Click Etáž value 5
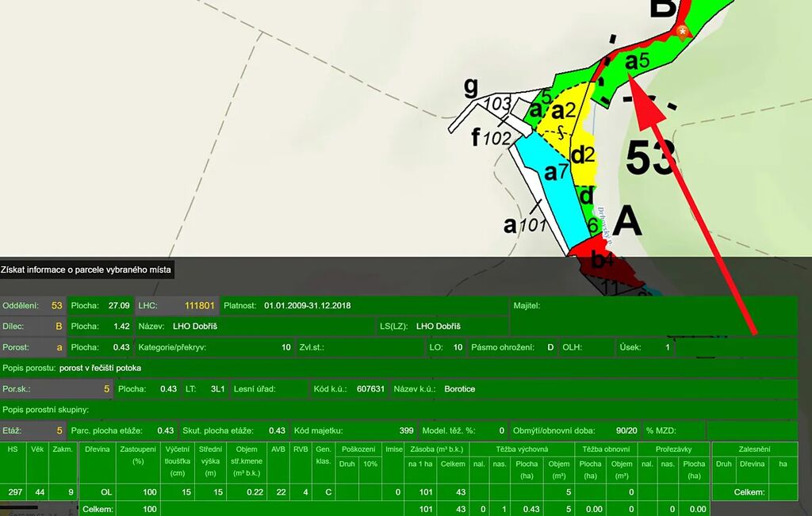The image size is (812, 516). pos(59,430)
